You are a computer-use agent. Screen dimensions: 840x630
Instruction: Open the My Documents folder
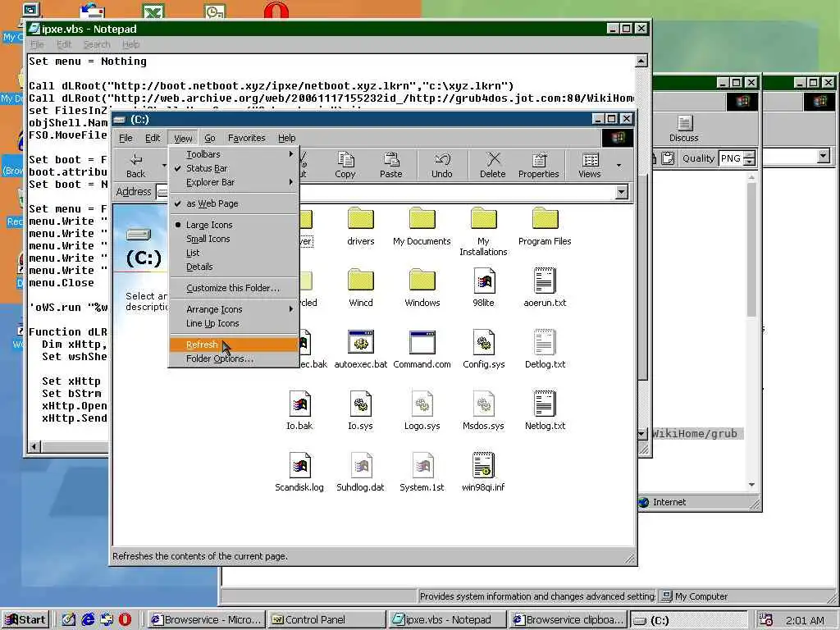pyautogui.click(x=422, y=226)
